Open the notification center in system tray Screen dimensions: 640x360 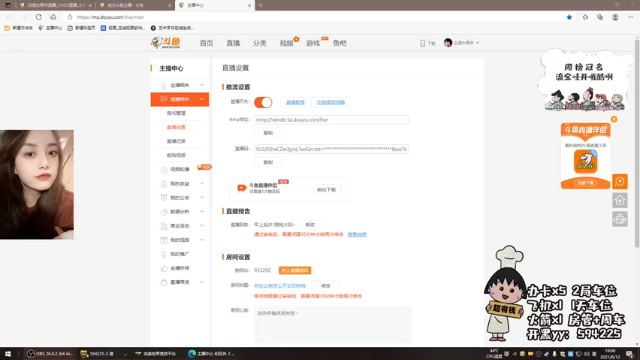(630, 353)
